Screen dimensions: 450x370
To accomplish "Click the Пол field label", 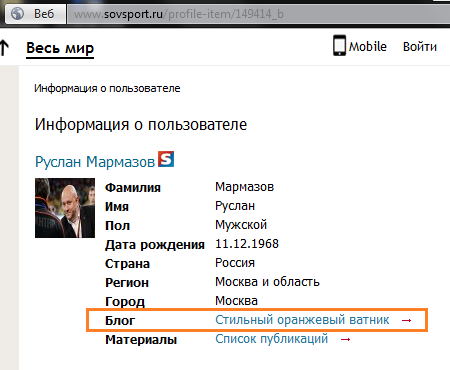I will click(117, 226).
